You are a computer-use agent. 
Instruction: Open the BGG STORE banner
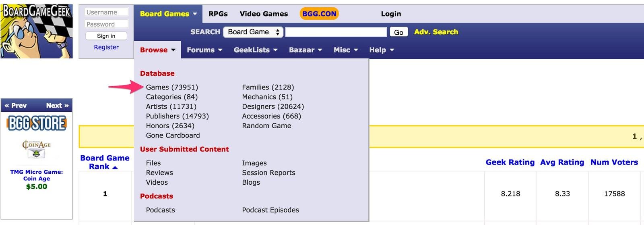tap(37, 123)
